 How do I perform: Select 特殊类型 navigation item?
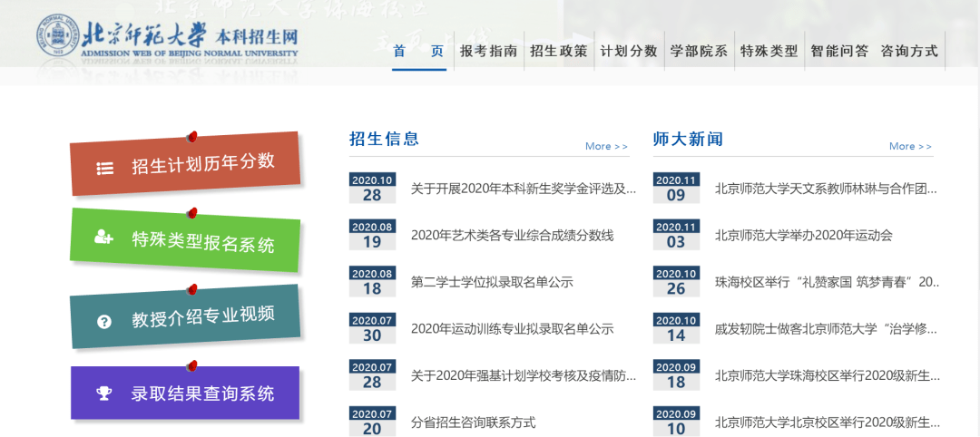(769, 51)
